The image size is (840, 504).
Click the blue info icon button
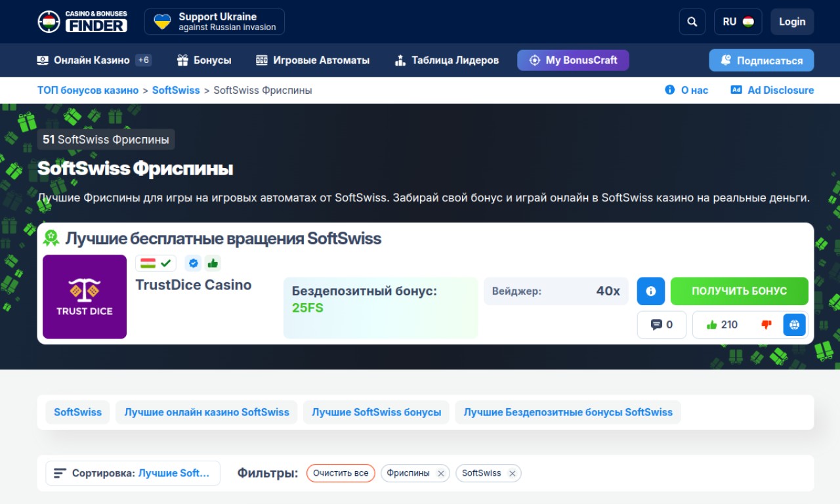pyautogui.click(x=650, y=291)
